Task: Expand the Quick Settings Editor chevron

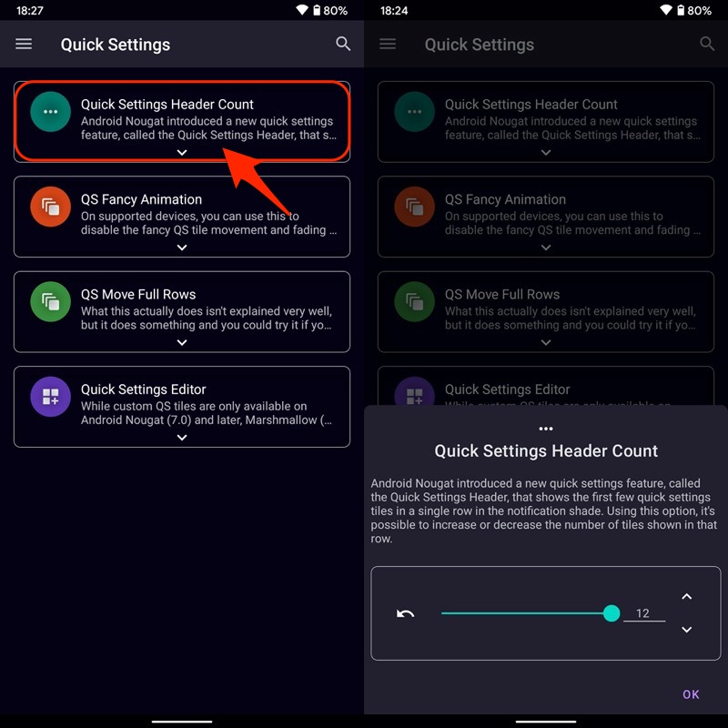Action: click(182, 438)
